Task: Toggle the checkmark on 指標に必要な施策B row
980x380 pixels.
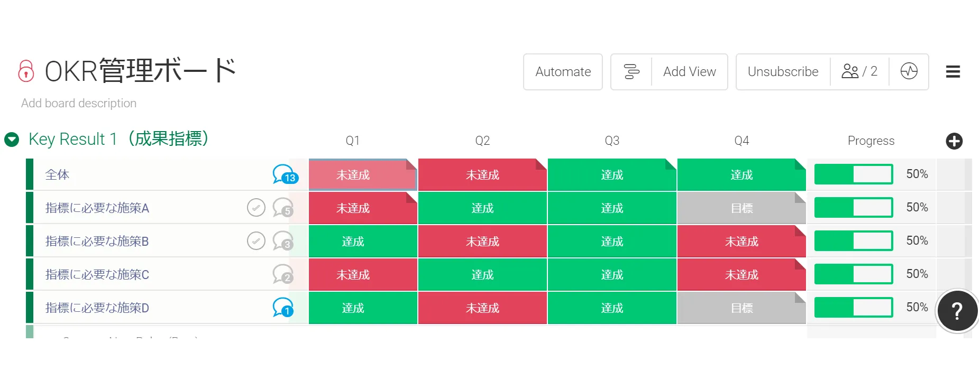Action: point(256,241)
